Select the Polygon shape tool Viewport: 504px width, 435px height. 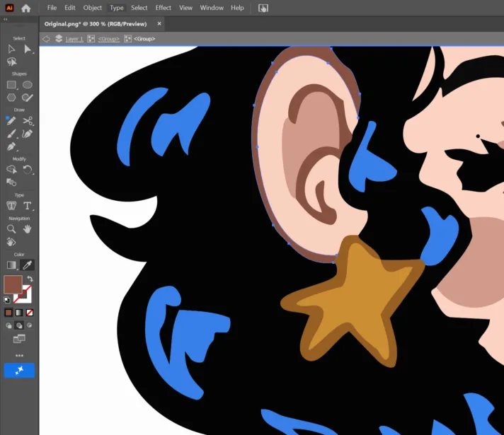click(11, 98)
